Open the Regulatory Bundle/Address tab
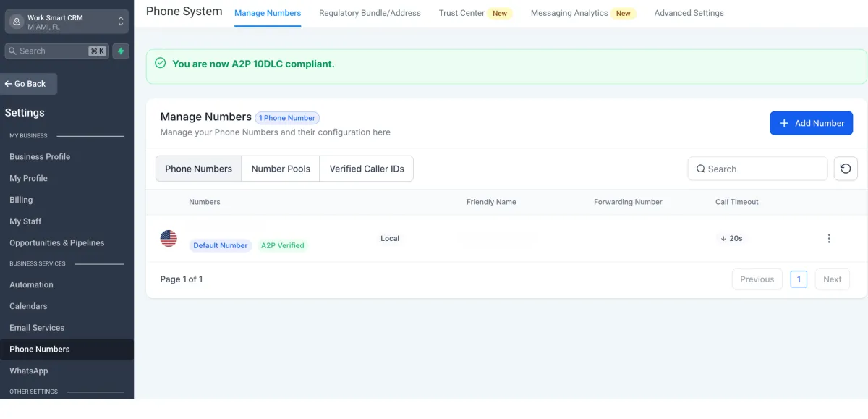The width and height of the screenshot is (868, 419). click(x=370, y=13)
